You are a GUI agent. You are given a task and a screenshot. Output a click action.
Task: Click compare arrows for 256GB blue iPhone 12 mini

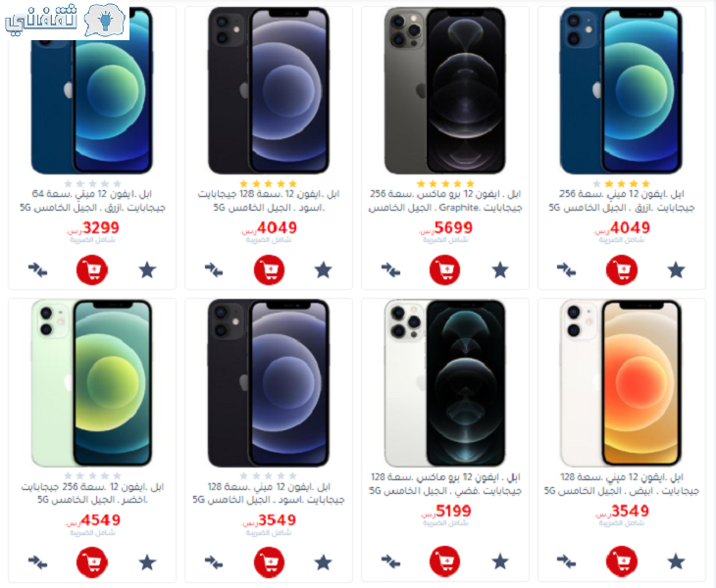[x=566, y=270]
